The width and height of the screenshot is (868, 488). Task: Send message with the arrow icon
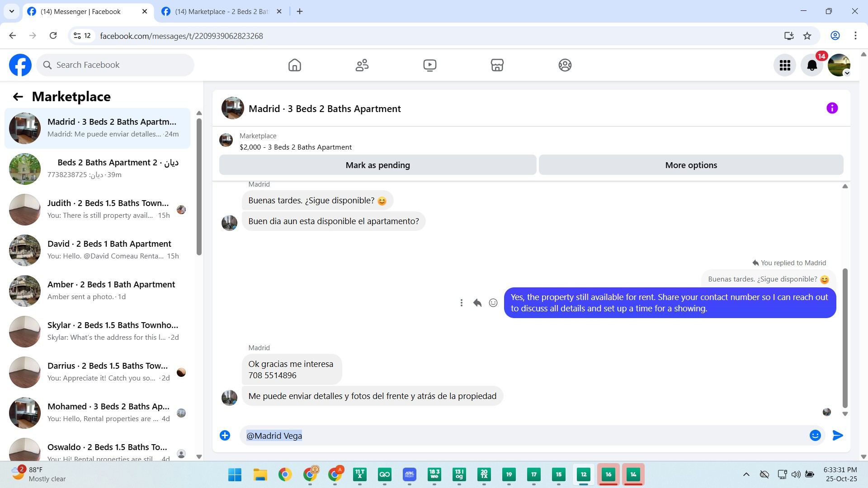tap(837, 435)
